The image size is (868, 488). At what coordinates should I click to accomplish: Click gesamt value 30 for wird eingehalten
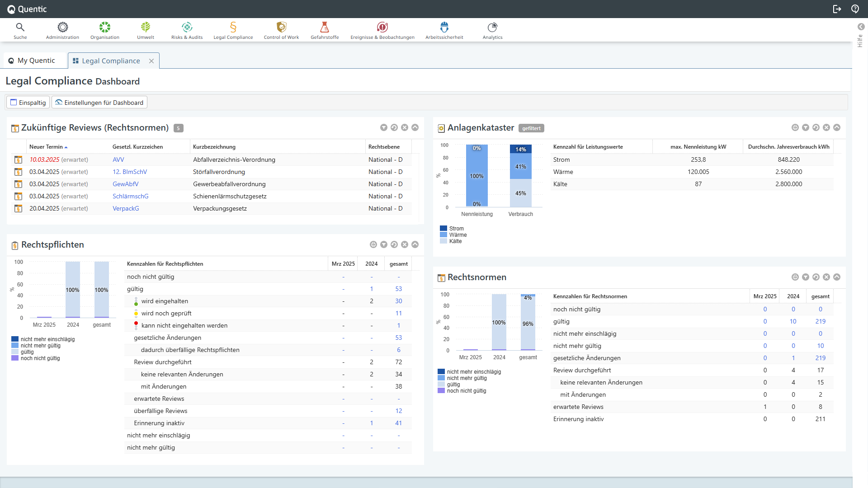(399, 301)
